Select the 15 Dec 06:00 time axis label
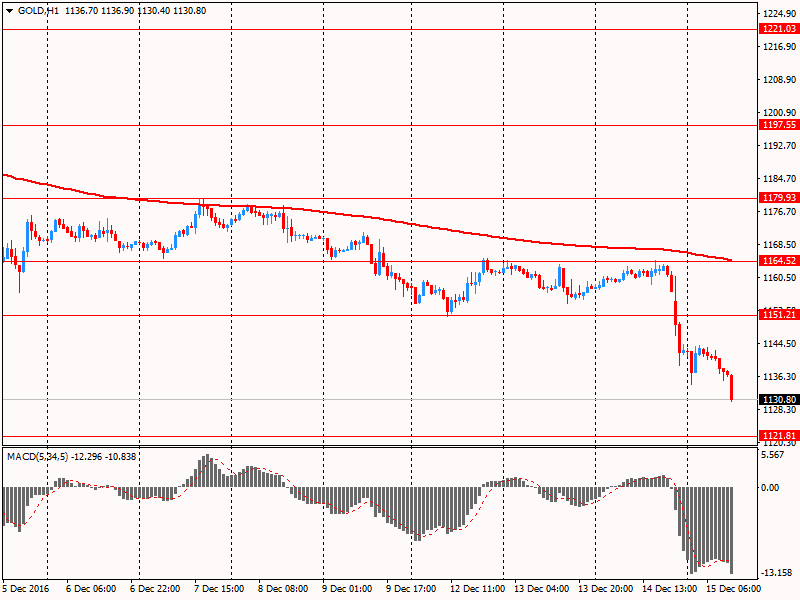Image resolution: width=800 pixels, height=600 pixels. 733,588
